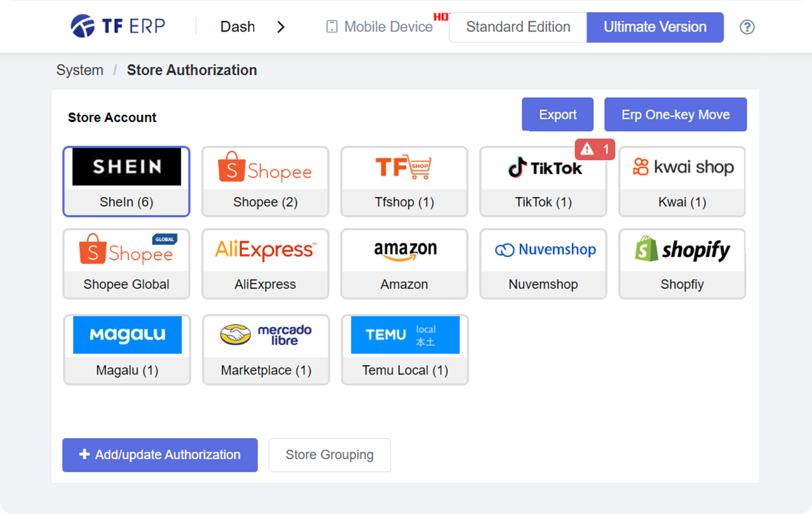This screenshot has width=812, height=514.
Task: Click the AliExpress label text
Action: pyautogui.click(x=265, y=284)
